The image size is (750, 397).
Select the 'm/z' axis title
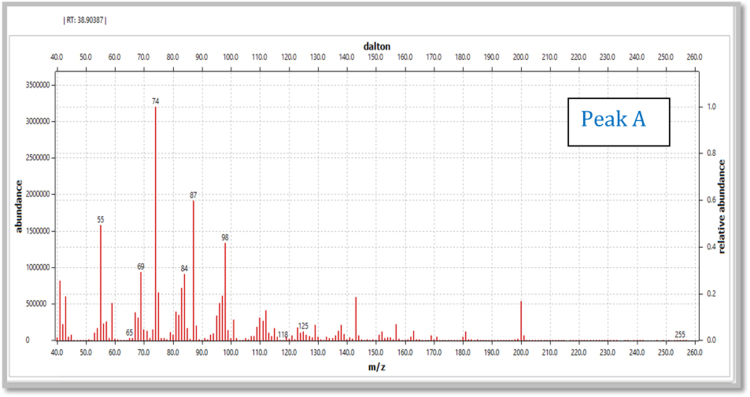click(376, 367)
